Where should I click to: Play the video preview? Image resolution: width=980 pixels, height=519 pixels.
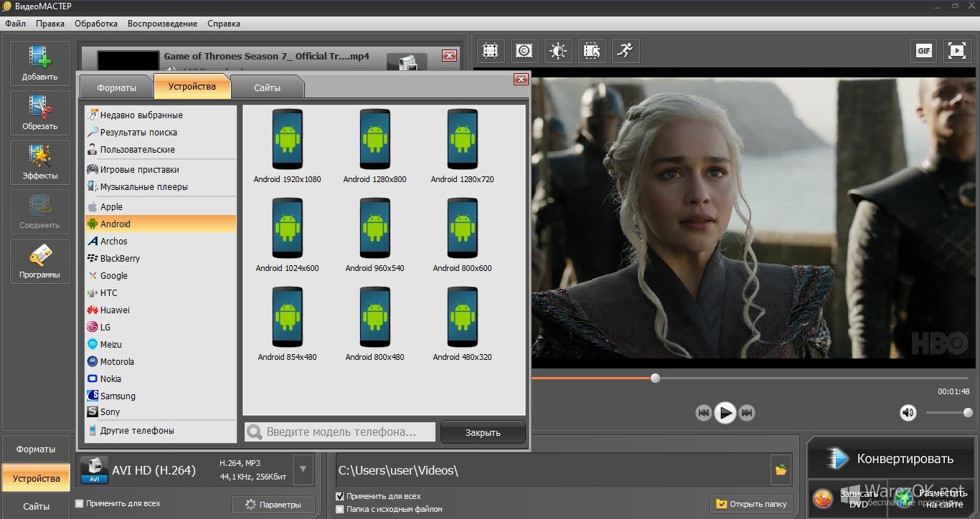pos(725,412)
